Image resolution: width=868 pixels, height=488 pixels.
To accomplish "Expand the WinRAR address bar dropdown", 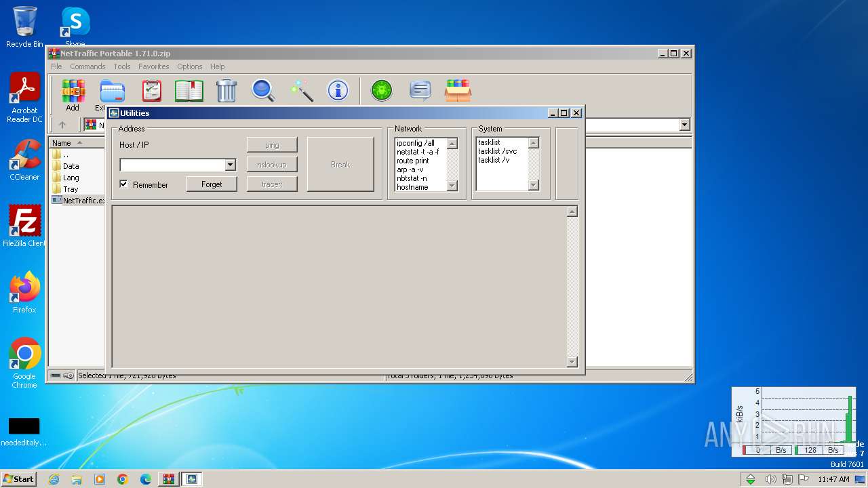I will tap(684, 125).
